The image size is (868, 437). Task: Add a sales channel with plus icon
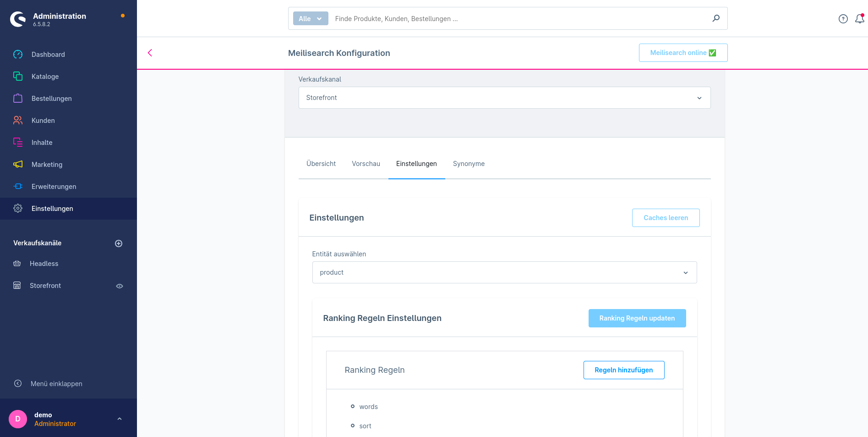coord(119,243)
